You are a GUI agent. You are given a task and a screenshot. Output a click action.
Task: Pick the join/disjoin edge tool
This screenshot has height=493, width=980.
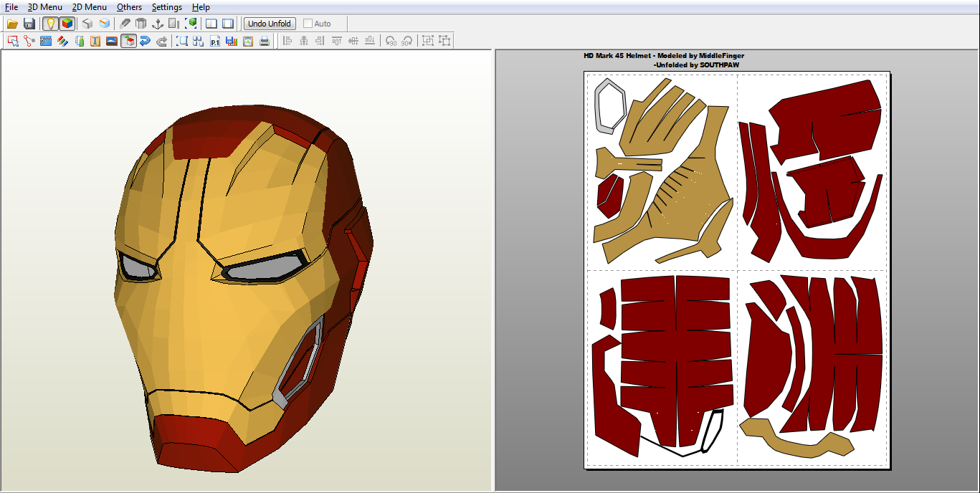coord(29,41)
